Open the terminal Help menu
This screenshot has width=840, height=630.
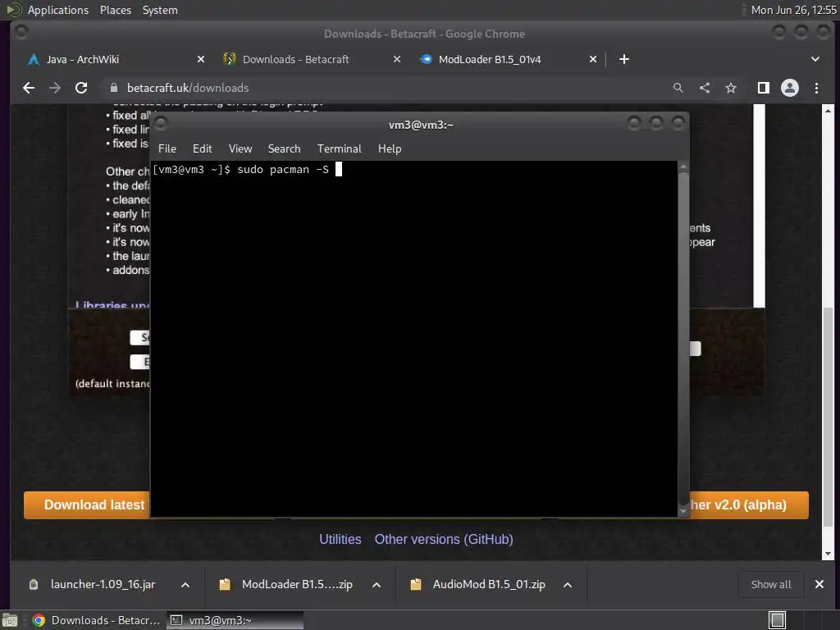click(390, 149)
